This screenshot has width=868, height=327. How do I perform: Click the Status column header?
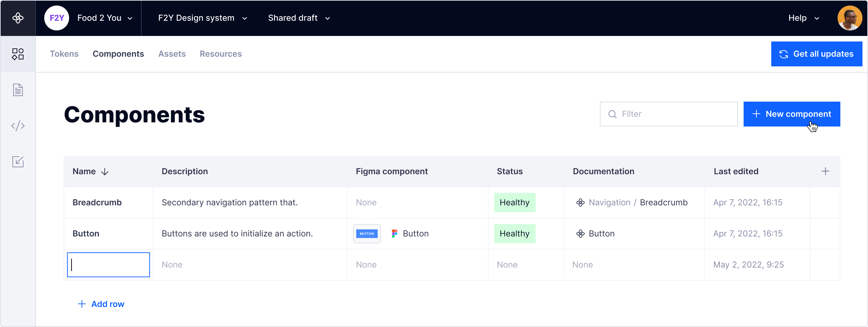click(x=510, y=171)
